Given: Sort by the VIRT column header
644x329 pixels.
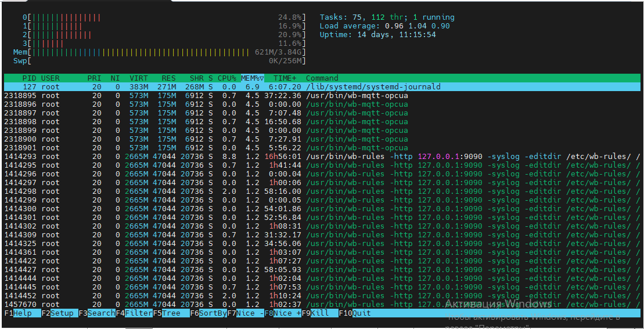Looking at the screenshot, I should point(138,78).
